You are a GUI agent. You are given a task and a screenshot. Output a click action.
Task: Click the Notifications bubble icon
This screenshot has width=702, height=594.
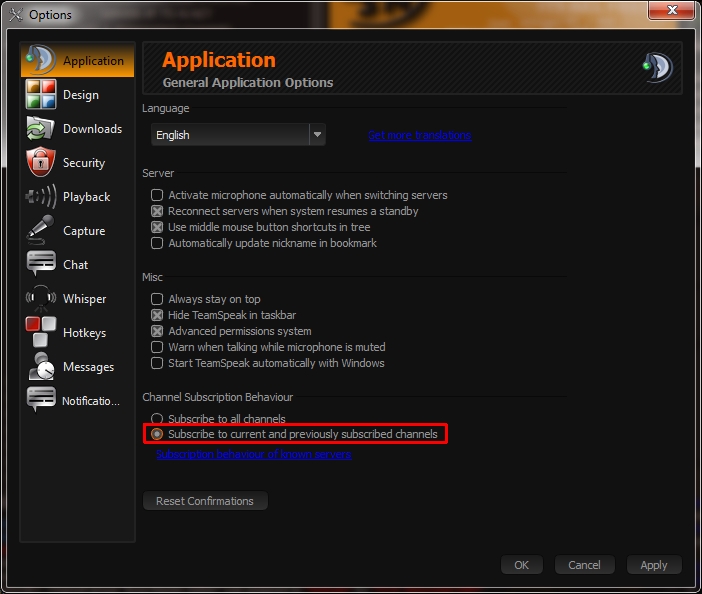click(40, 400)
